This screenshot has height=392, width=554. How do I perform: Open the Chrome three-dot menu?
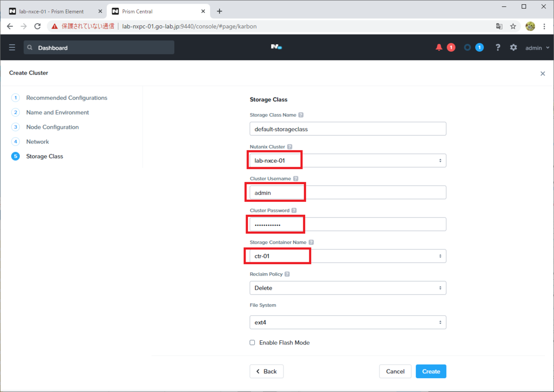tap(544, 26)
